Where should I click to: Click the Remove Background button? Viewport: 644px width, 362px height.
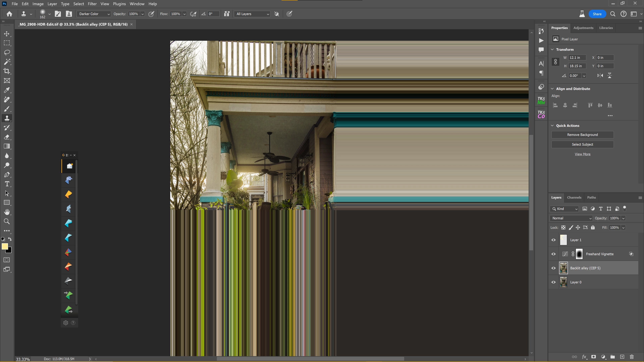tap(582, 135)
